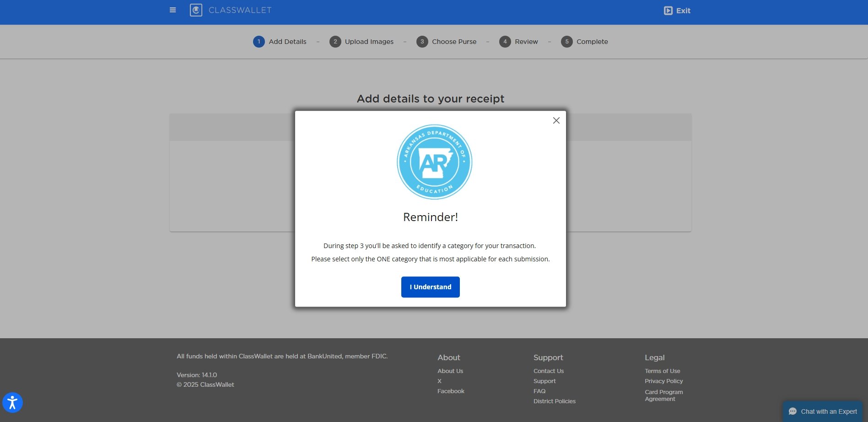Viewport: 868px width, 422px height.
Task: Open the FAQ footer link
Action: point(539,391)
